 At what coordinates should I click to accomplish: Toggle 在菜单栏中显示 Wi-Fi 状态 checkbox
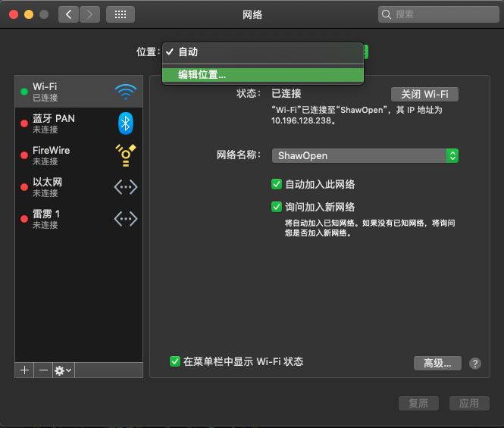tap(175, 361)
